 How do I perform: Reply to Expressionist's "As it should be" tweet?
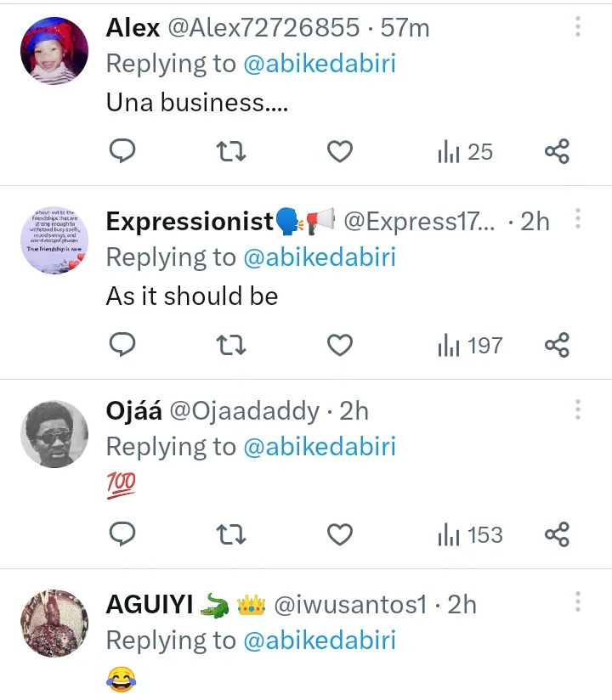pyautogui.click(x=123, y=345)
